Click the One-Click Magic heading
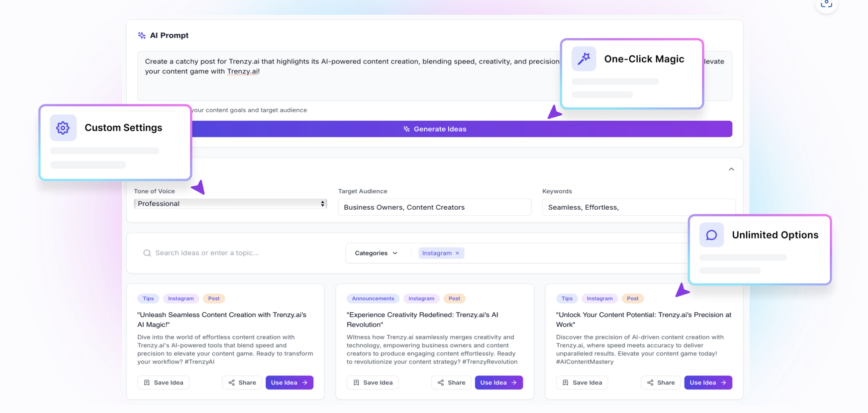Viewport: 868px width, 413px height. pos(644,59)
